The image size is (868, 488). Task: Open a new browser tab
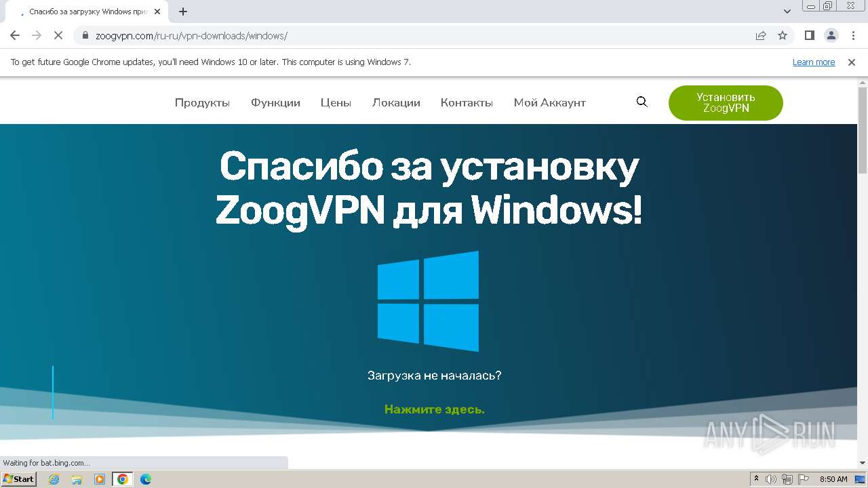point(183,12)
